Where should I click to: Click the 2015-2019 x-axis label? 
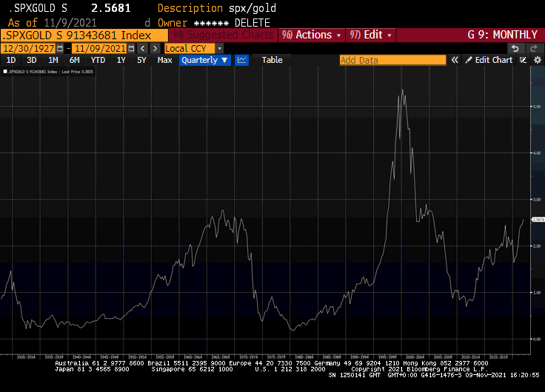(498, 357)
